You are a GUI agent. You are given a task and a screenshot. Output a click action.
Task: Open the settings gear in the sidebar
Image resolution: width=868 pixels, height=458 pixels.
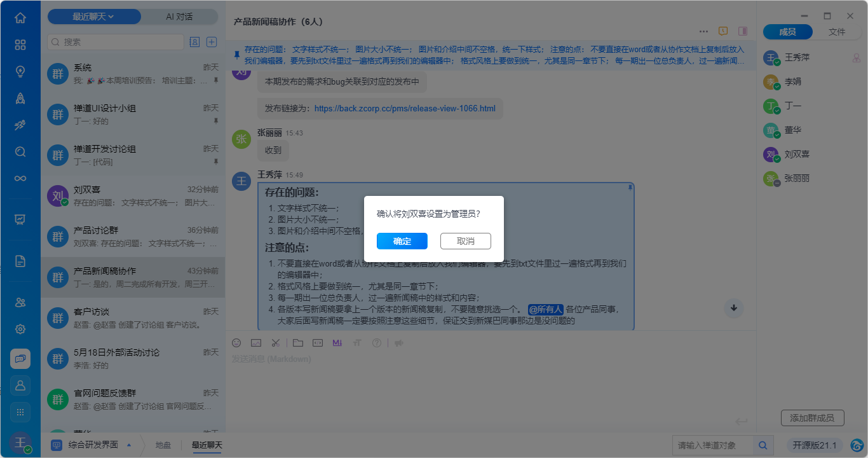[x=20, y=329]
